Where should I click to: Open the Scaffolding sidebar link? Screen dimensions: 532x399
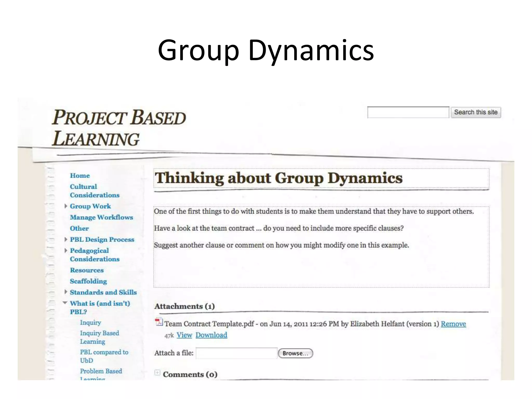coord(88,281)
